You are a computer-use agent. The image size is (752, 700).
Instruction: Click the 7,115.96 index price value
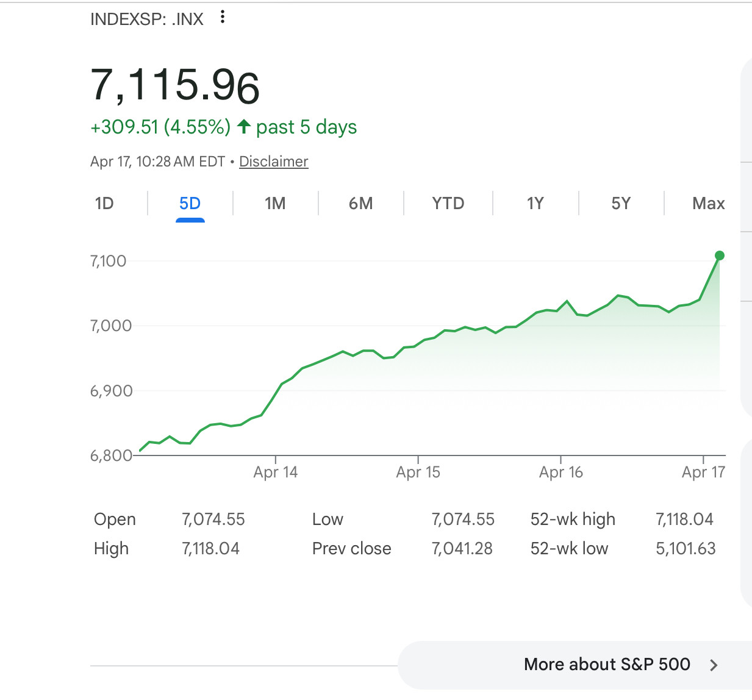176,85
